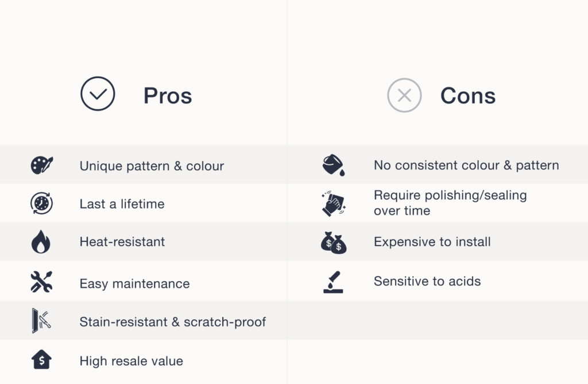Click the hand polishing cloth icon
Image resolution: width=588 pixels, height=384 pixels.
pos(333,203)
